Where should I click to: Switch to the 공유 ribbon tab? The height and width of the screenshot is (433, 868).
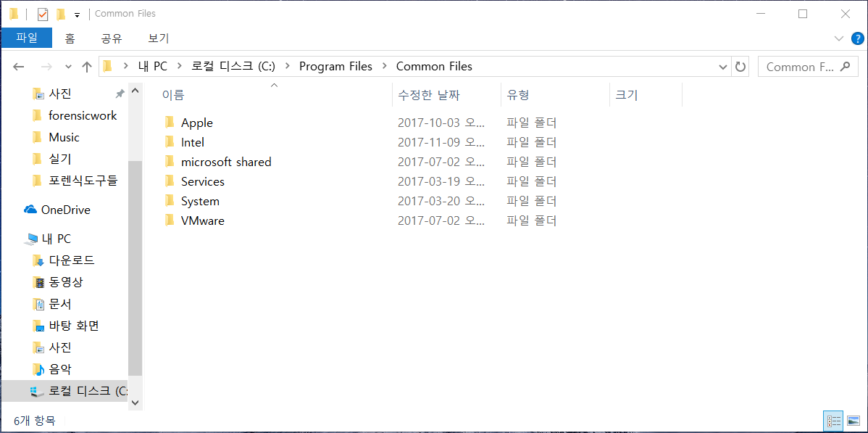tap(112, 38)
